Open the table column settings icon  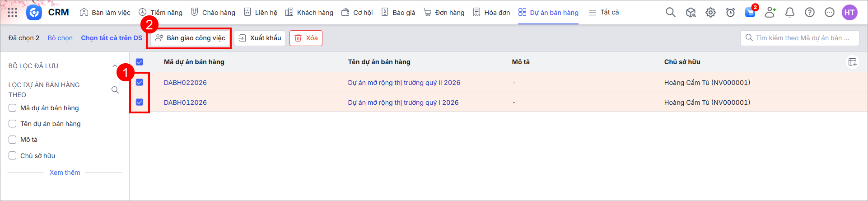(852, 62)
